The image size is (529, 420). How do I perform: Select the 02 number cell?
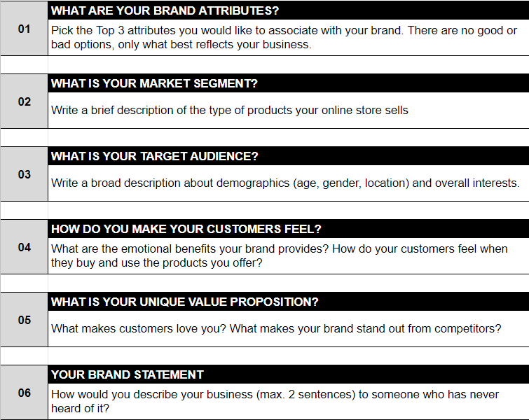pos(24,101)
